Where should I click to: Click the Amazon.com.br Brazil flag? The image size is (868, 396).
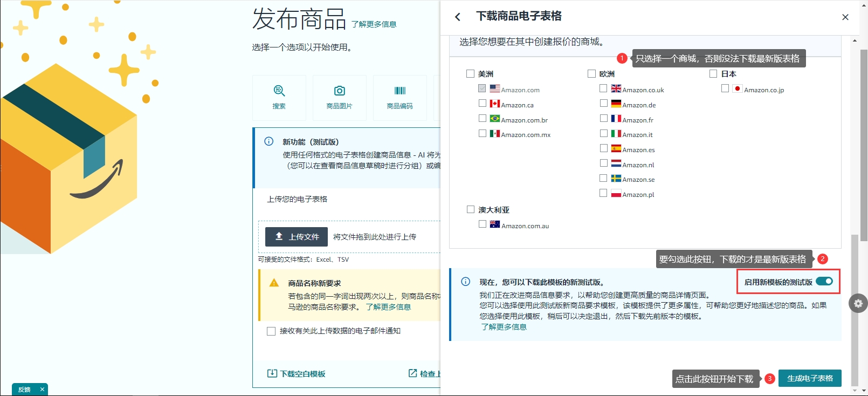pyautogui.click(x=495, y=119)
